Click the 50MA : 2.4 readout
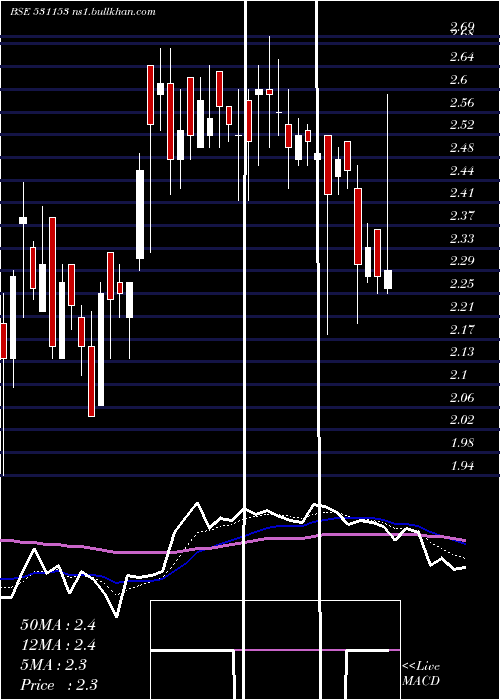The height and width of the screenshot is (700, 500). tap(58, 625)
